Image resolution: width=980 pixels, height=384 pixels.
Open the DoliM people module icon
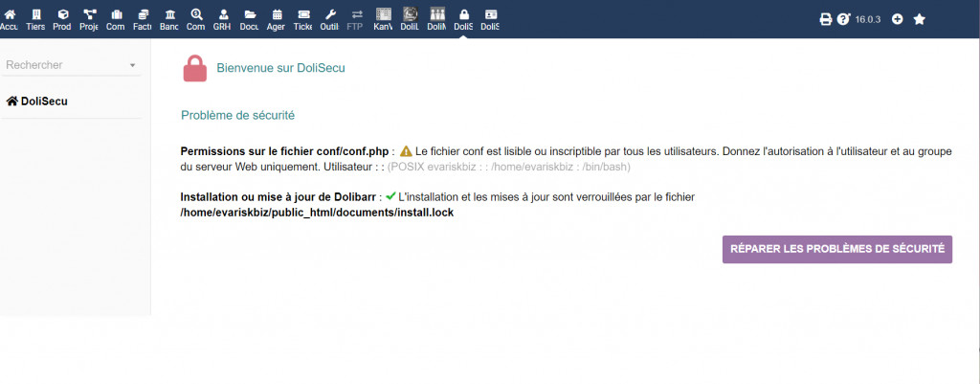coord(436,19)
